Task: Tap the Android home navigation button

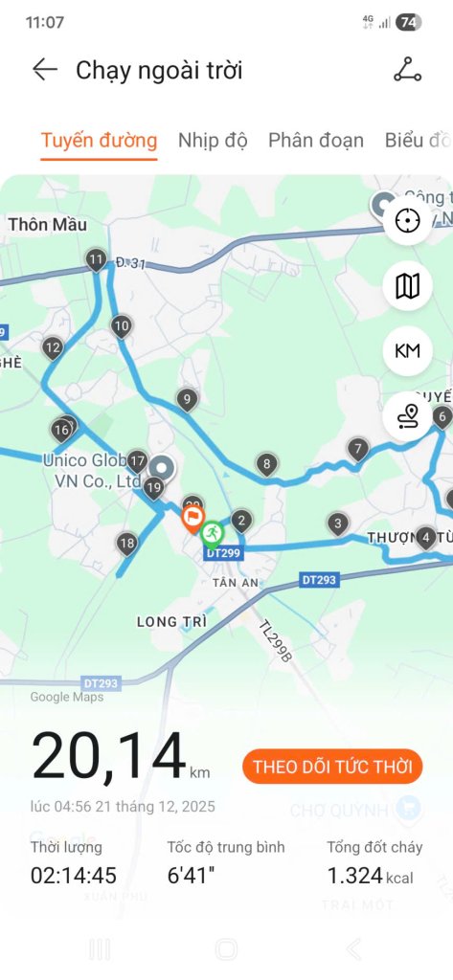Action: point(226,949)
